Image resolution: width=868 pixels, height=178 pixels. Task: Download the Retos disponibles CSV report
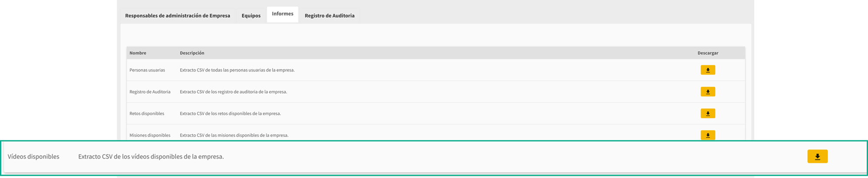707,113
